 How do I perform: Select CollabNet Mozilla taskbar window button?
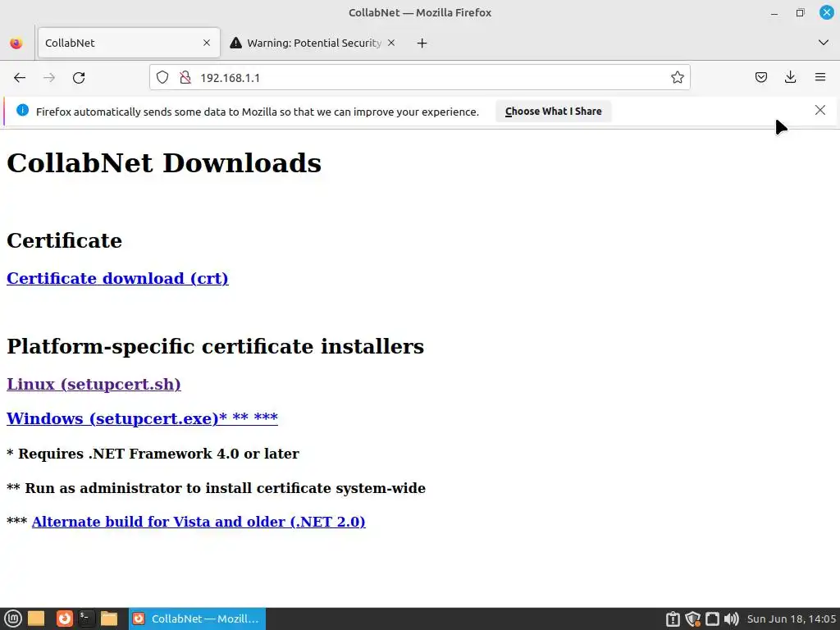click(197, 619)
